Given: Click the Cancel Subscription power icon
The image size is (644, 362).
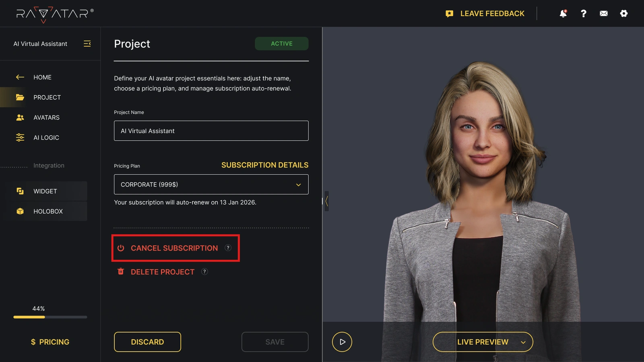Looking at the screenshot, I should (120, 248).
